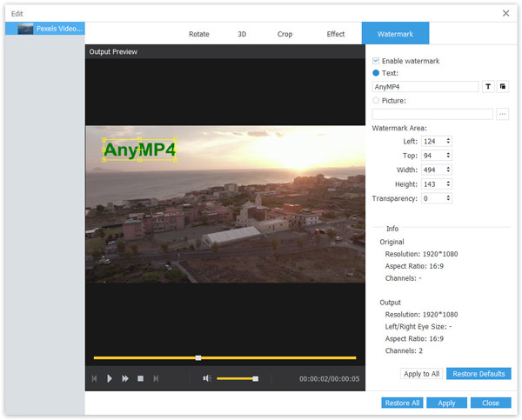Image resolution: width=522 pixels, height=420 pixels.
Task: Select the AnyMP4 watermark in preview
Action: [139, 150]
